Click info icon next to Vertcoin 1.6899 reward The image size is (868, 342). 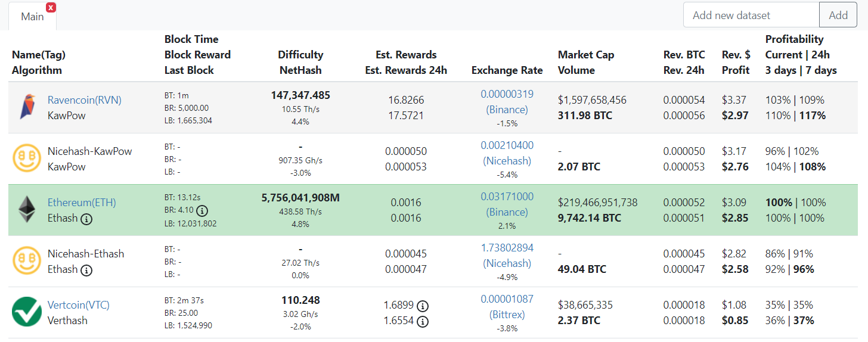click(423, 306)
